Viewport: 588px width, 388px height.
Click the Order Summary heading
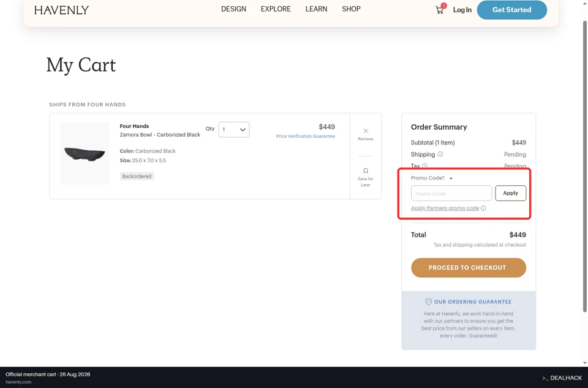[x=439, y=127]
